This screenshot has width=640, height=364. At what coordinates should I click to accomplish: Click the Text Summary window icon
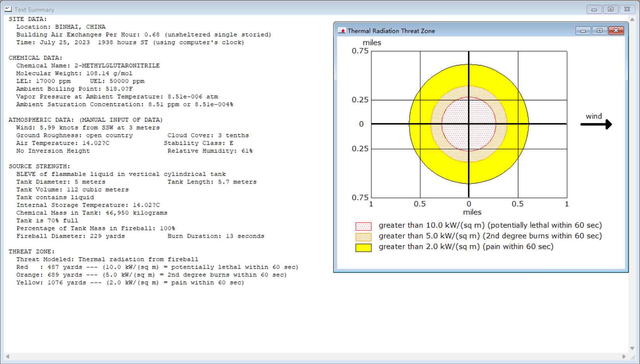(8, 9)
